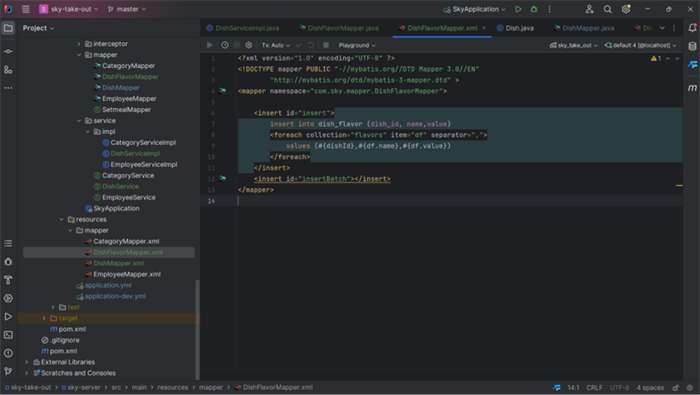This screenshot has width=700, height=395.
Task: Switch to DishMapper.java tab
Action: (x=583, y=28)
